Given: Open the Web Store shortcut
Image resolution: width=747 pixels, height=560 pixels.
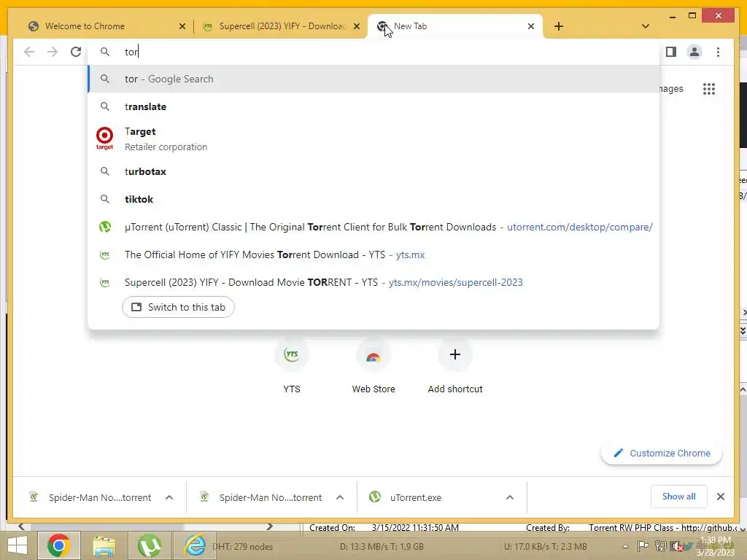Looking at the screenshot, I should 373,366.
